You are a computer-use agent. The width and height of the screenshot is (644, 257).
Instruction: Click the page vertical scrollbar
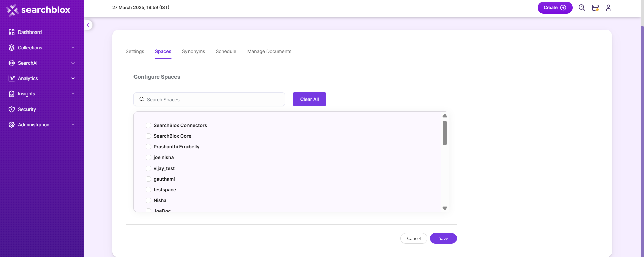pos(642,141)
